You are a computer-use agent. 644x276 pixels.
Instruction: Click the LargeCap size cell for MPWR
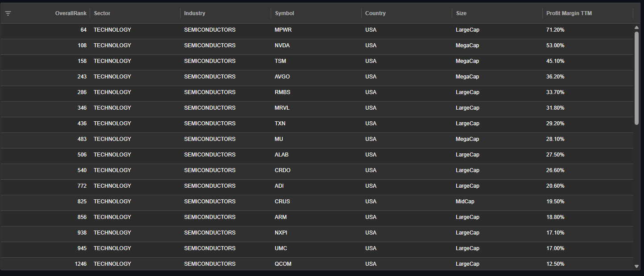tap(467, 30)
